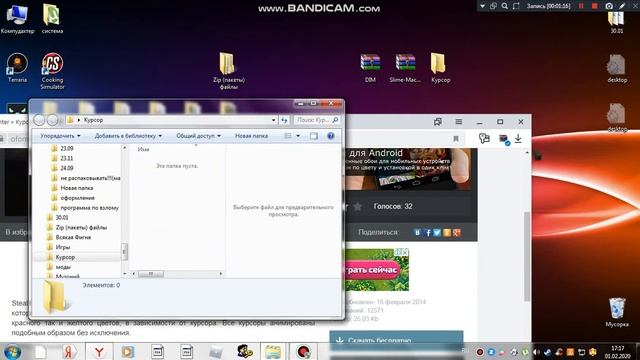Viewport: 640px width, 360px height.
Task: Take a screenshot with Bandicam camera icon
Action: pyautogui.click(x=609, y=6)
